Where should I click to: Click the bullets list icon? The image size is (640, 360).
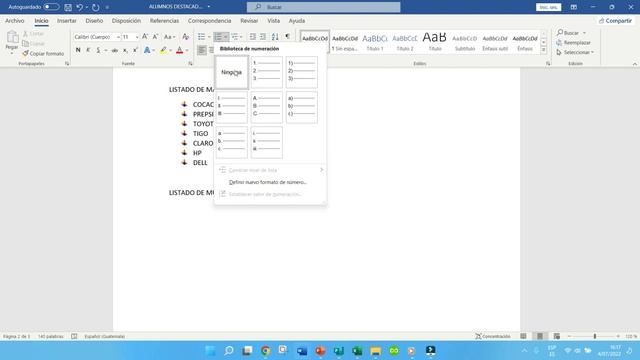[x=202, y=37]
